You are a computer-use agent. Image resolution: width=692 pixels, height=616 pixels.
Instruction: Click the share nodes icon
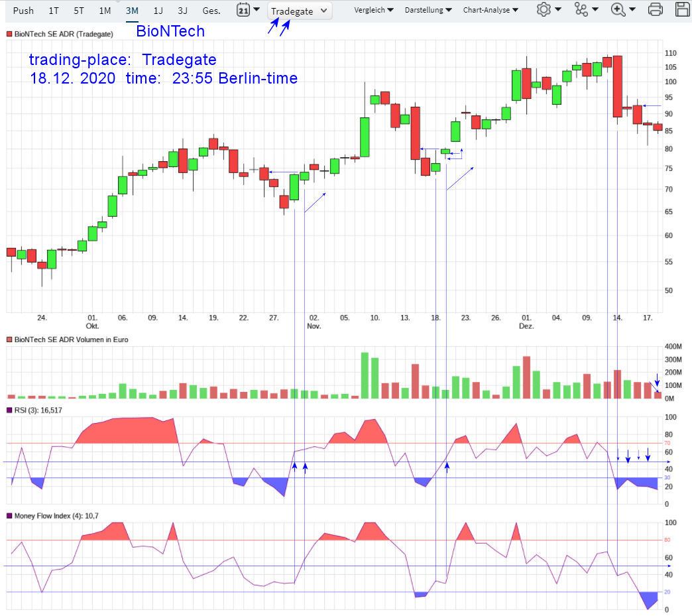[581, 9]
